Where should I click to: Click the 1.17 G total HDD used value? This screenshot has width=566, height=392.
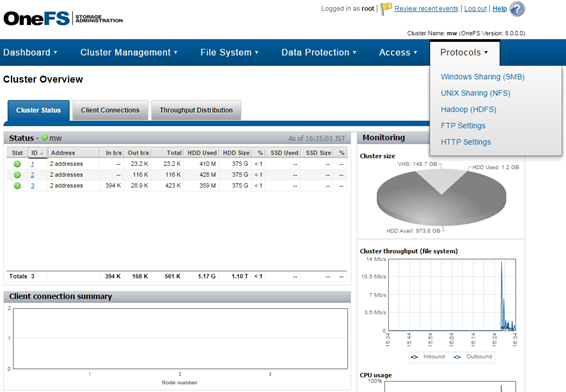[206, 276]
